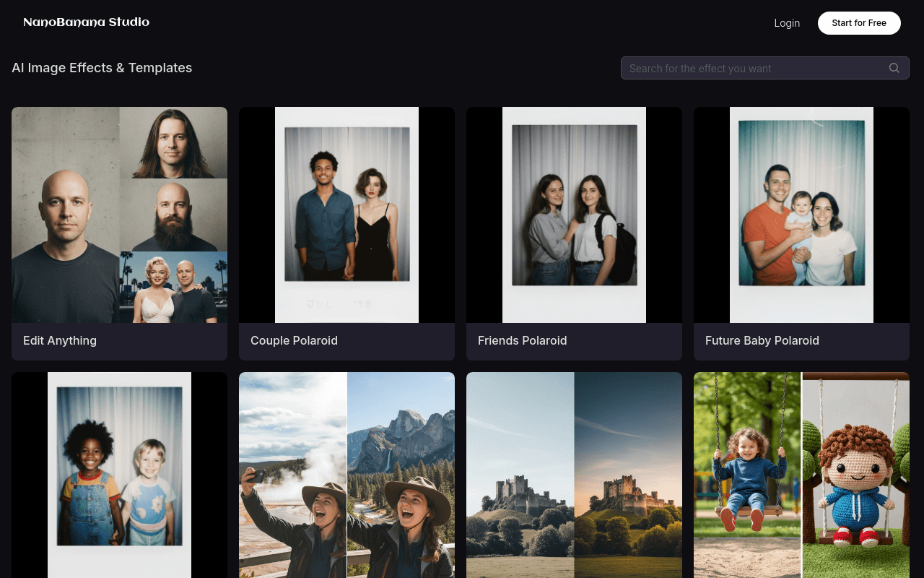This screenshot has width=924, height=578.
Task: Click the AI Image Effects & Templates heading
Action: (102, 68)
